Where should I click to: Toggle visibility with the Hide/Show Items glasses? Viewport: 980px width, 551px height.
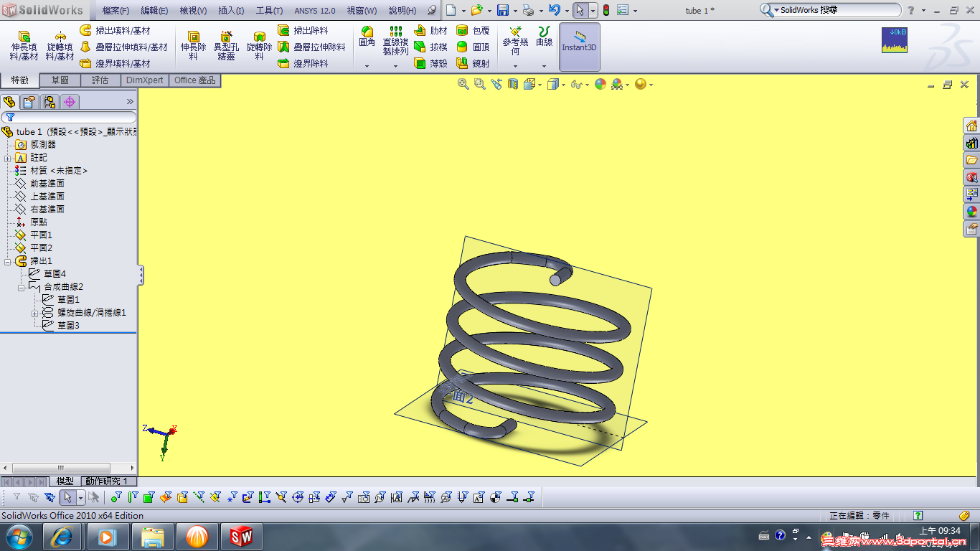577,84
